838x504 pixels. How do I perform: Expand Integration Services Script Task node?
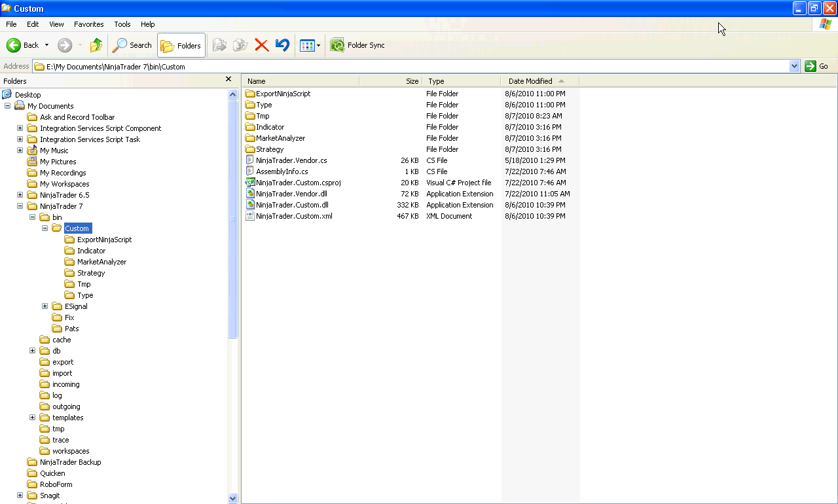[x=20, y=139]
